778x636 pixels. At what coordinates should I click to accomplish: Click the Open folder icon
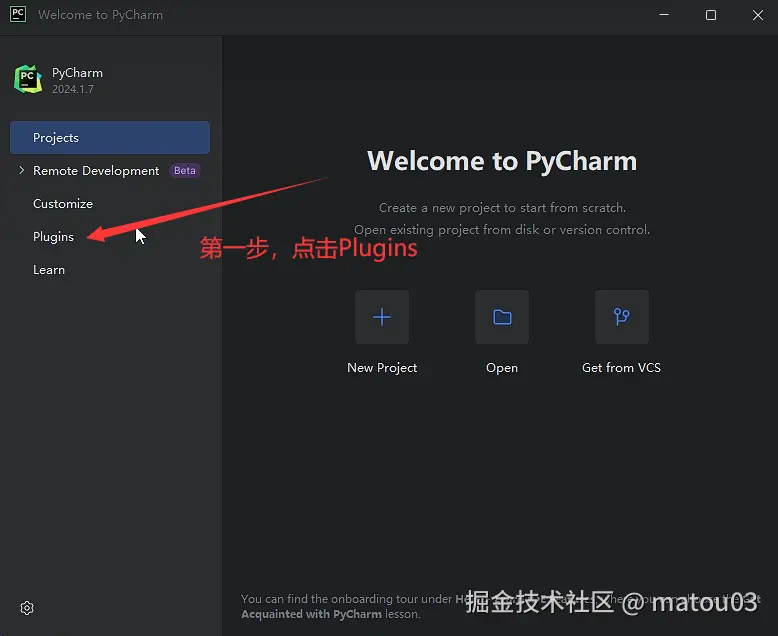tap(502, 317)
